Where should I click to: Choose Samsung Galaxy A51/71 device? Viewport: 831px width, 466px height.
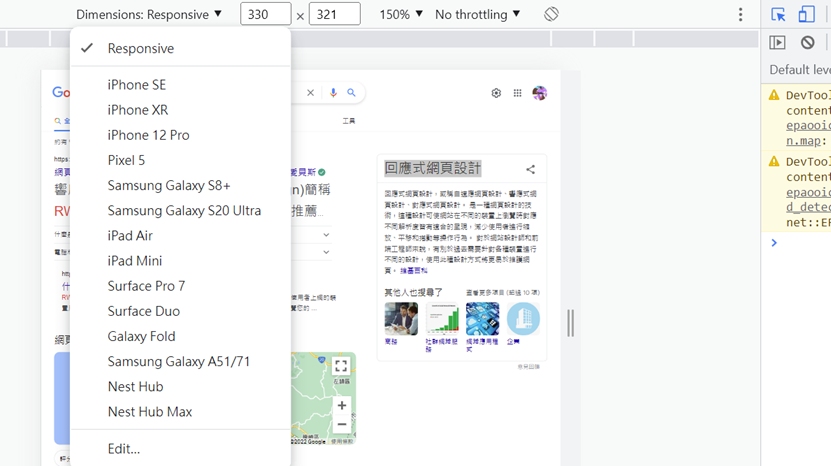click(x=180, y=362)
